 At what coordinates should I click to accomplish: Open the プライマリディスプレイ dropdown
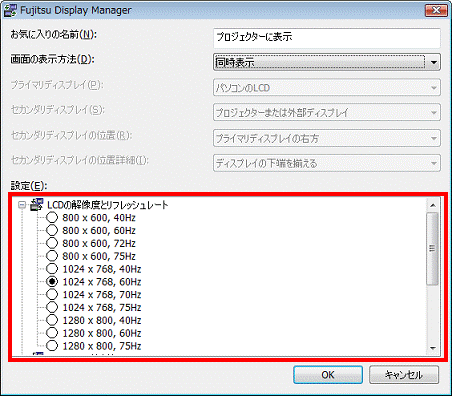click(x=327, y=87)
